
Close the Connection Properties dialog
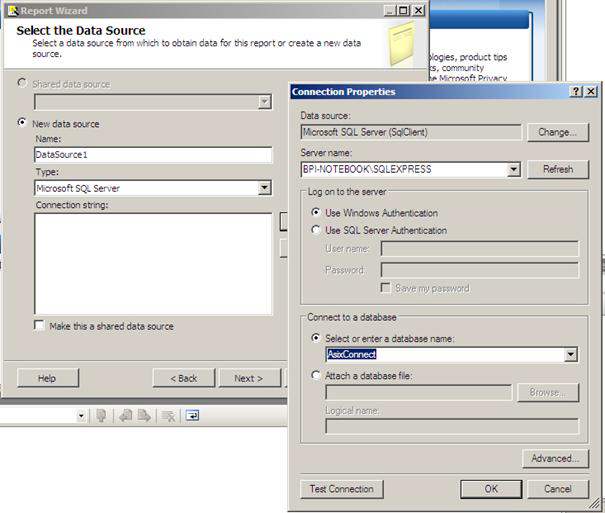click(x=591, y=91)
